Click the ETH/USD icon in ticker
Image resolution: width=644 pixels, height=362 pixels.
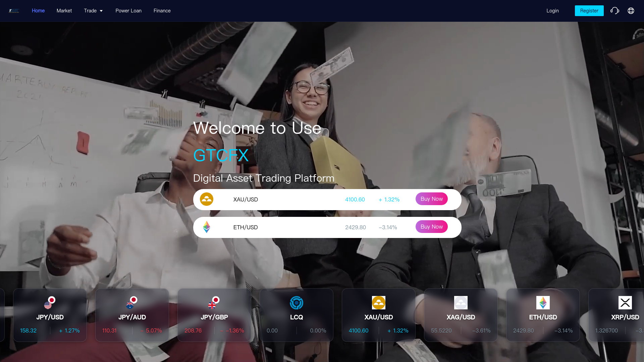543,303
